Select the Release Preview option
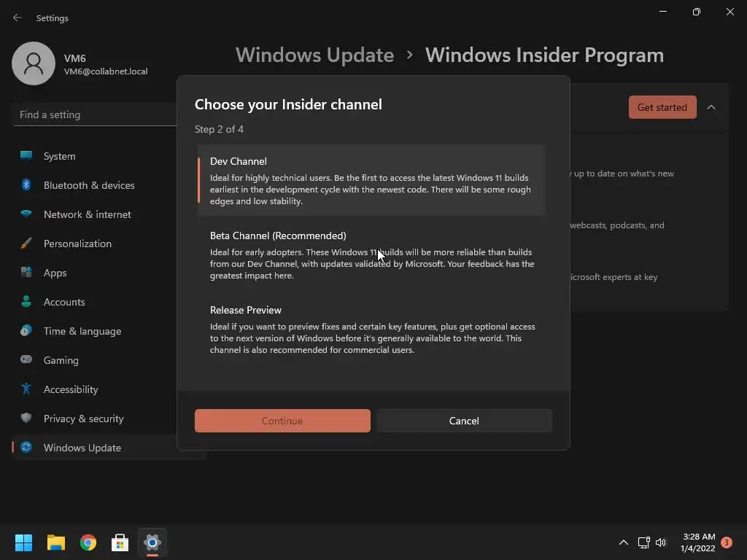747x560 pixels. pyautogui.click(x=371, y=329)
